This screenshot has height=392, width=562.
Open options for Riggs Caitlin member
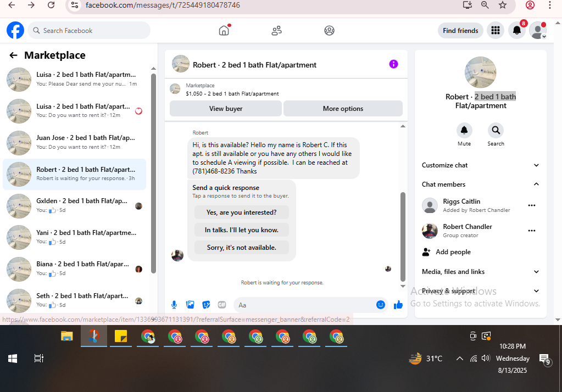[x=532, y=205]
